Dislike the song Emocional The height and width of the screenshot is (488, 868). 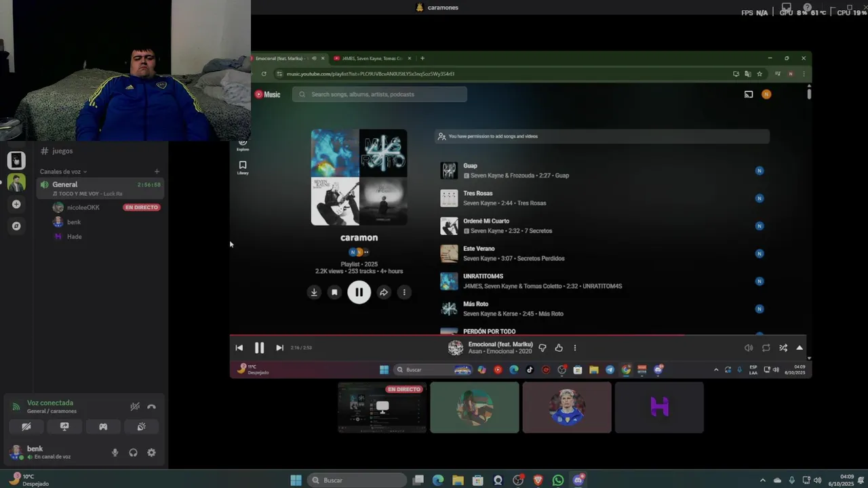click(542, 348)
